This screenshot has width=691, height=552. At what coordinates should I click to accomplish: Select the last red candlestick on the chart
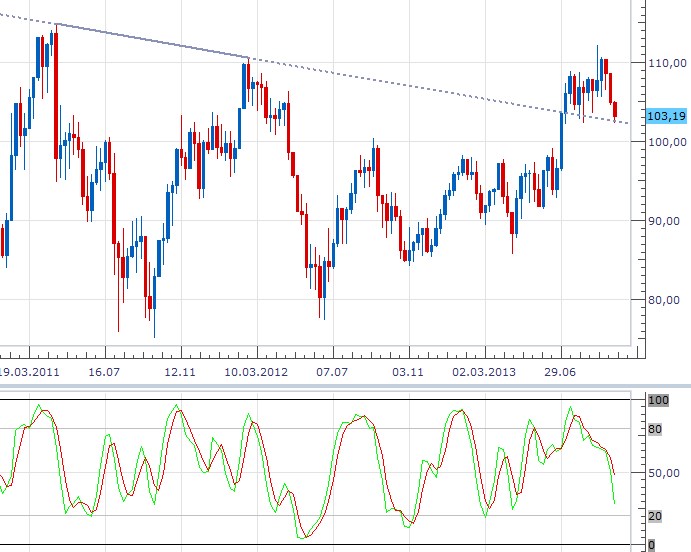point(615,109)
